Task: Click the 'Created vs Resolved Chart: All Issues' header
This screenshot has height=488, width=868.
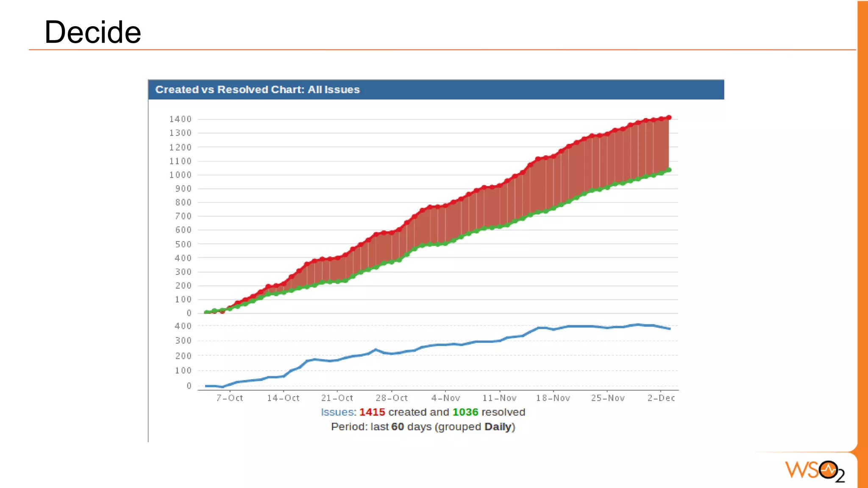Action: [257, 90]
